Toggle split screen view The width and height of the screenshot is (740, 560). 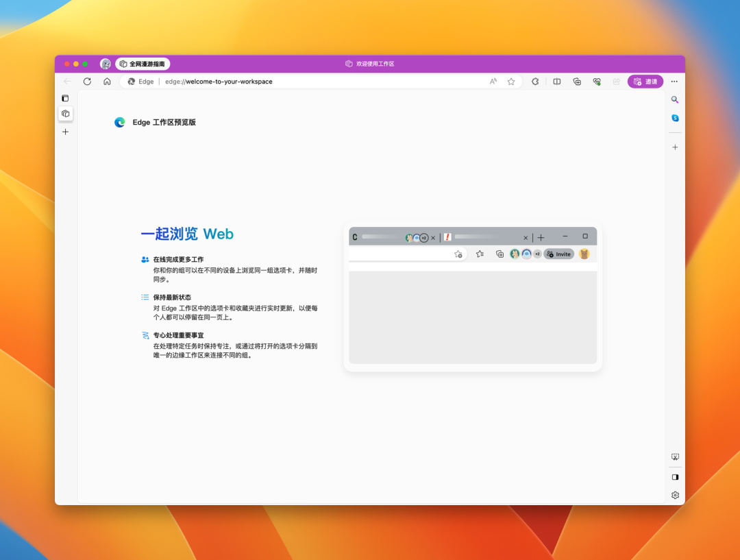[x=557, y=81]
